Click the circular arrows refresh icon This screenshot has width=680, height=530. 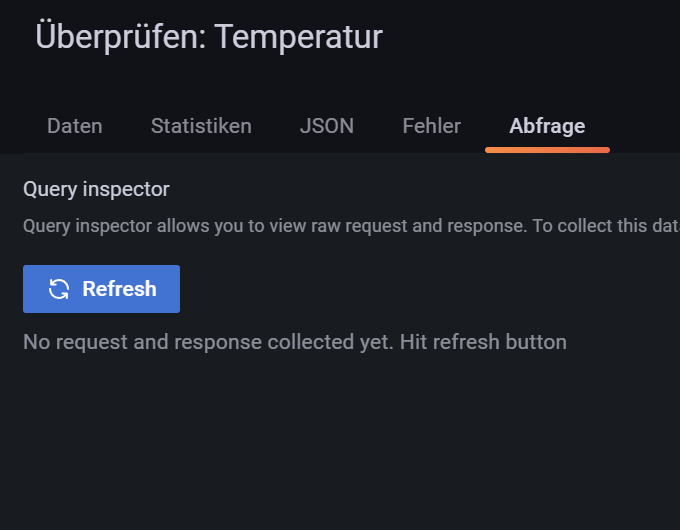[59, 289]
